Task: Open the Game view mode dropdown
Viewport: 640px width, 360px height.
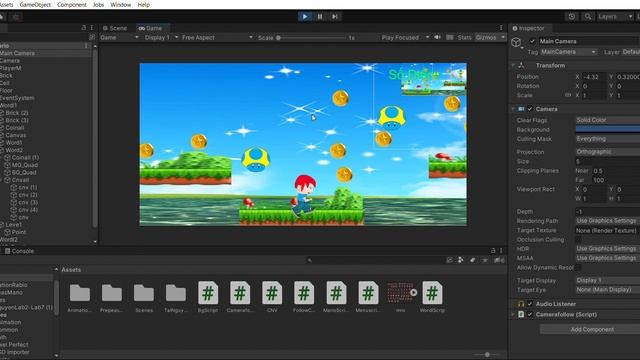Action: point(120,38)
